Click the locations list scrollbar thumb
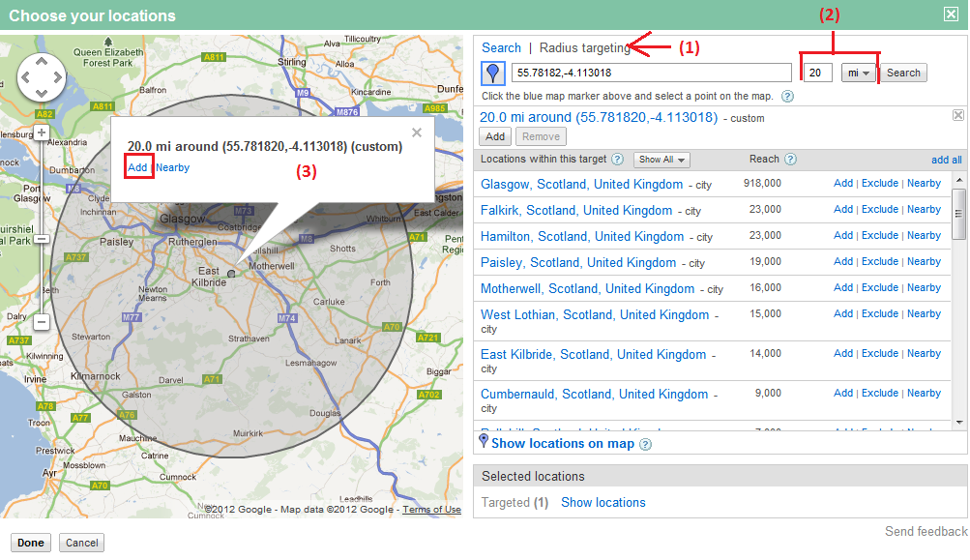The width and height of the screenshot is (970, 560). click(x=958, y=214)
